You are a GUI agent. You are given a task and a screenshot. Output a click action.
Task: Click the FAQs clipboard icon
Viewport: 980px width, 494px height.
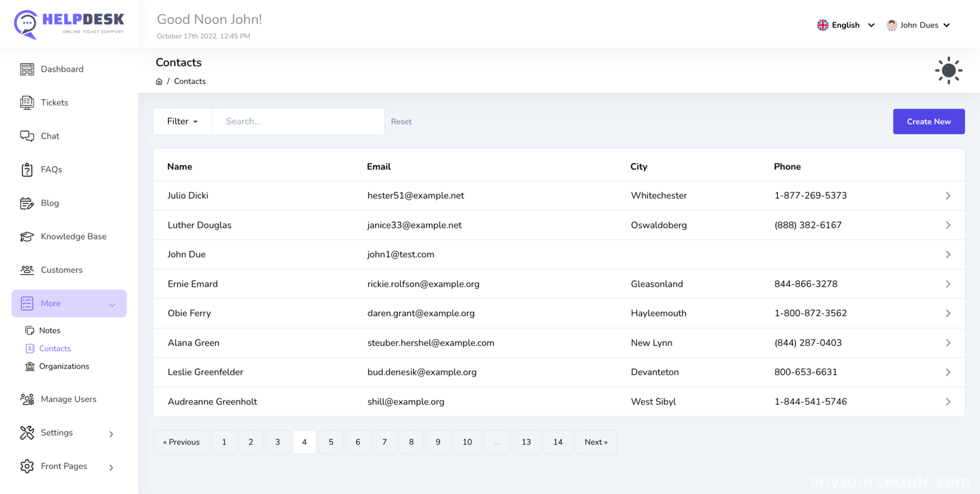tap(27, 170)
